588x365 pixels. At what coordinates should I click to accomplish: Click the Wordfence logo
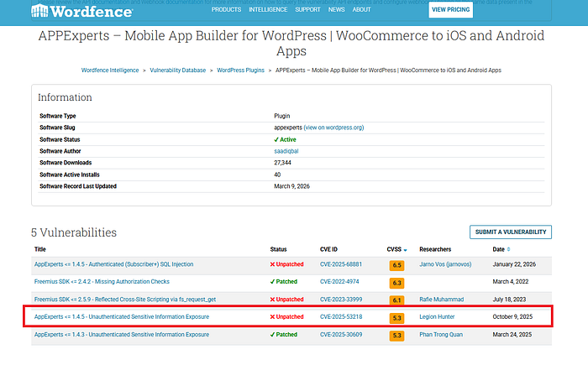(x=81, y=11)
